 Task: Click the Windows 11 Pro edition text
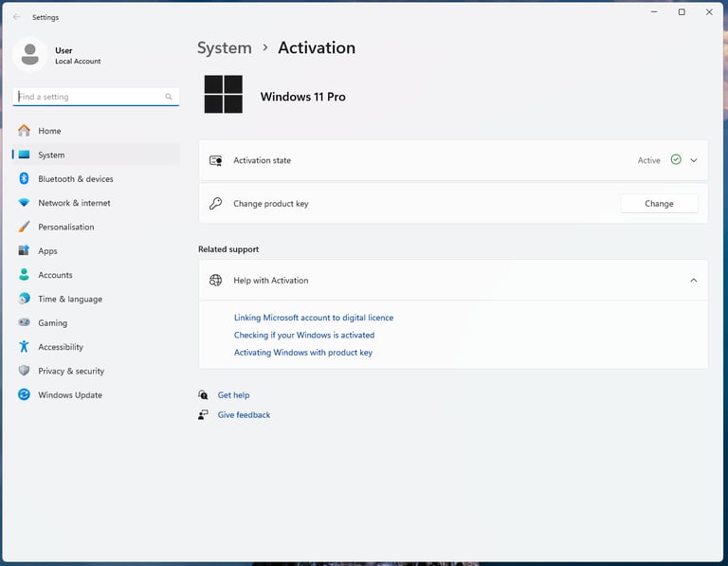coord(302,97)
